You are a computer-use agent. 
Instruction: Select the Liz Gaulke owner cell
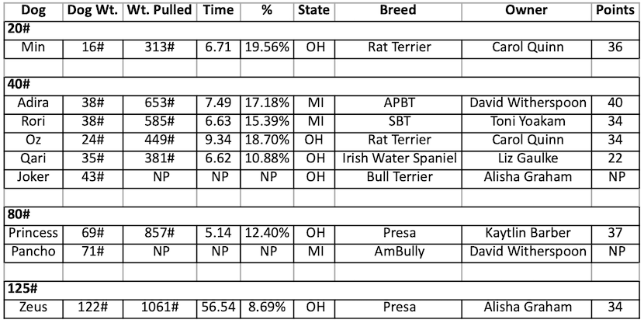[526, 158]
